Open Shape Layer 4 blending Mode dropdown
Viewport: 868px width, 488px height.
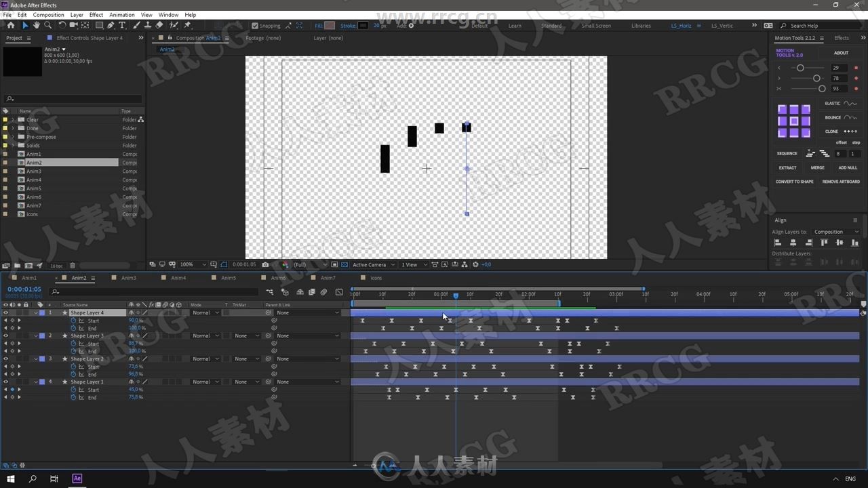[x=205, y=312]
